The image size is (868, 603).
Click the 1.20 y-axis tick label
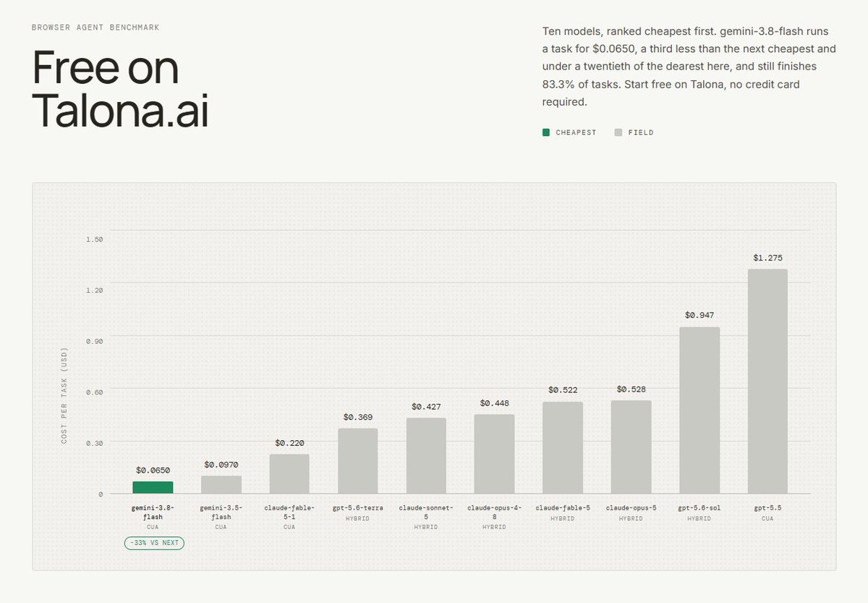click(x=94, y=290)
